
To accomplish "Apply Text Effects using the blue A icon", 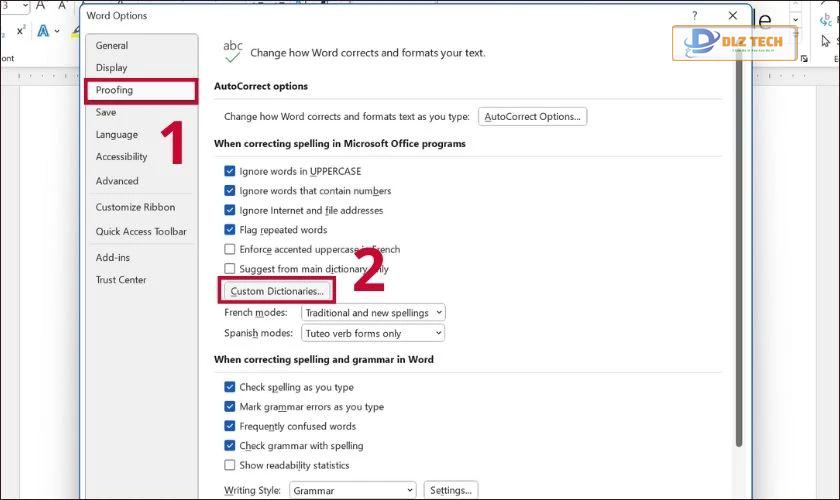I will pos(43,31).
